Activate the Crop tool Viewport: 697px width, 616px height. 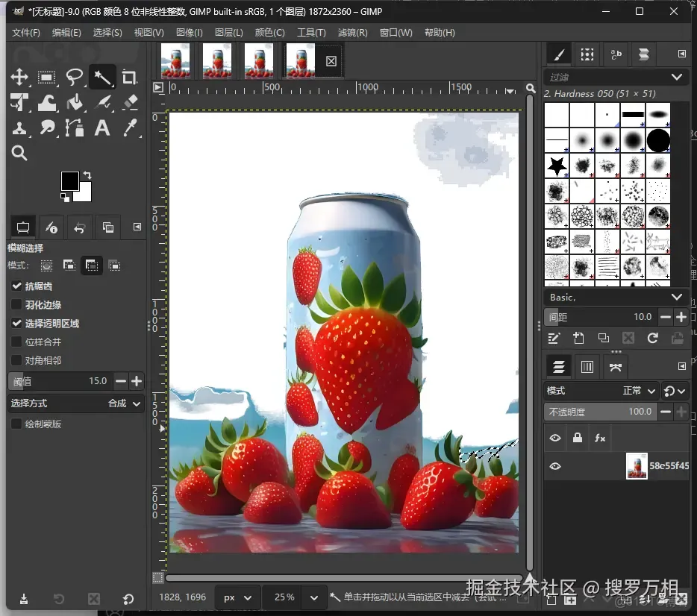click(x=129, y=78)
